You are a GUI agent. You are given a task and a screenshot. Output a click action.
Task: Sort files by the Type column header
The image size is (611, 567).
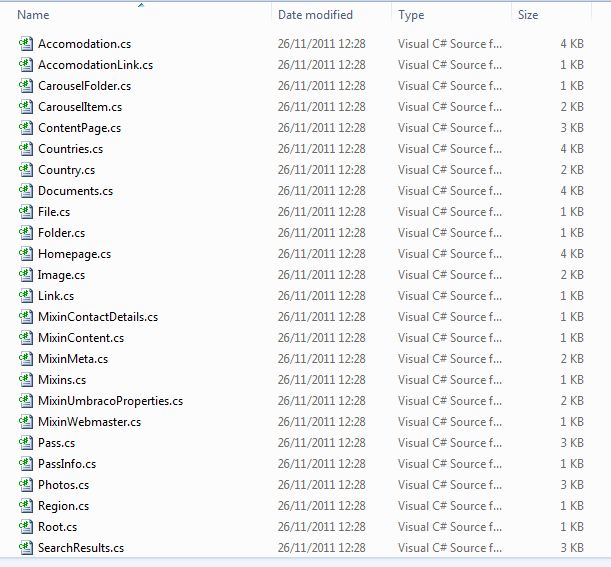[411, 15]
